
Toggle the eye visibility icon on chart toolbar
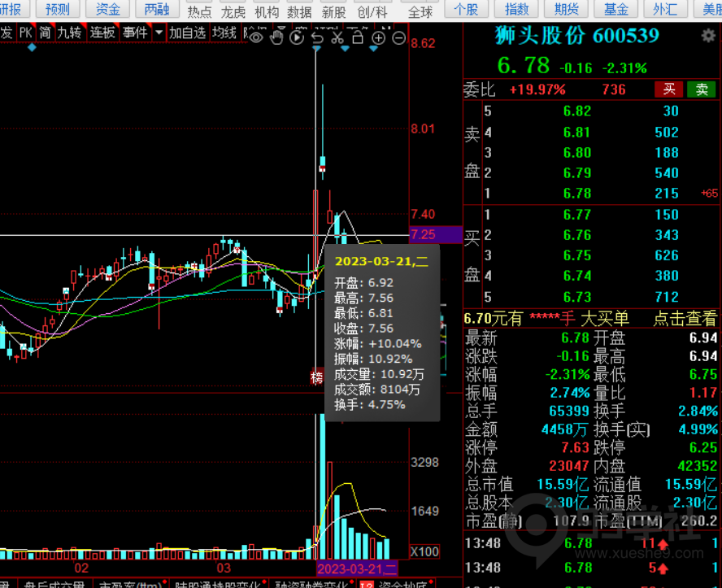pyautogui.click(x=256, y=37)
